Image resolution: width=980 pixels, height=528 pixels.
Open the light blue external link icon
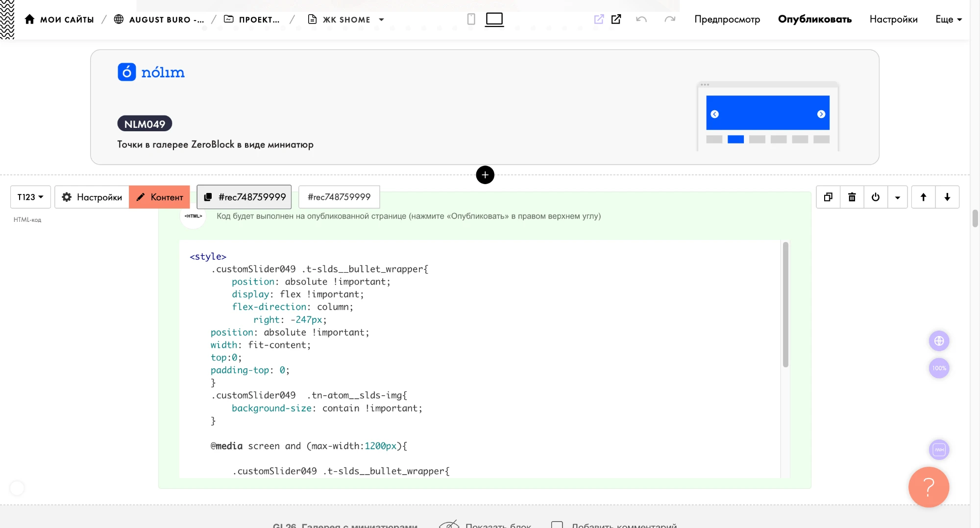599,19
